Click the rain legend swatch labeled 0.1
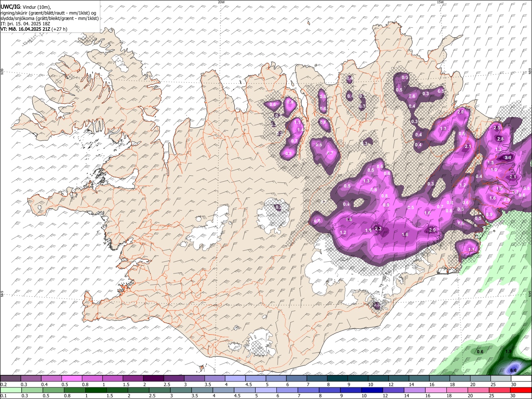The image size is (532, 399). coord(11,390)
